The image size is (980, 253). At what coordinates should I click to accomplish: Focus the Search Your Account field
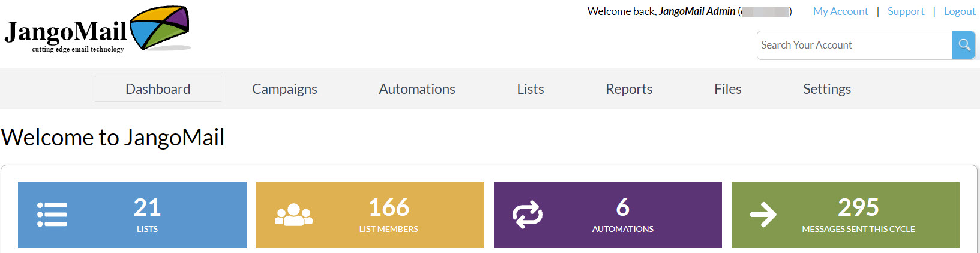pos(854,45)
